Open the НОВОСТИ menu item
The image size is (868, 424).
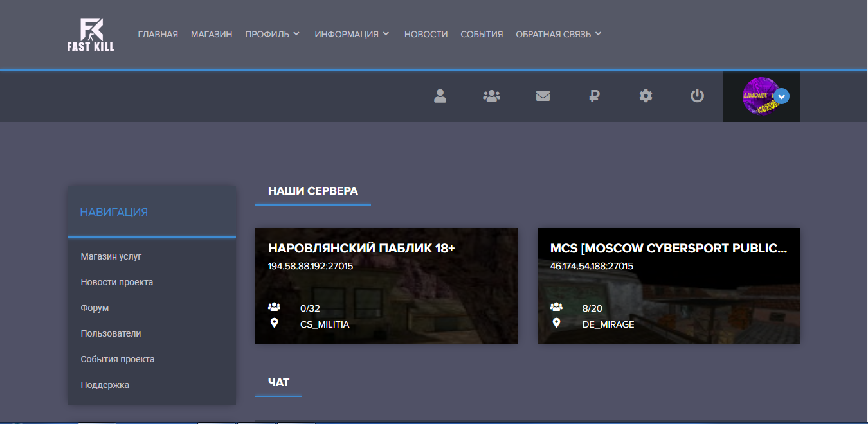click(426, 34)
